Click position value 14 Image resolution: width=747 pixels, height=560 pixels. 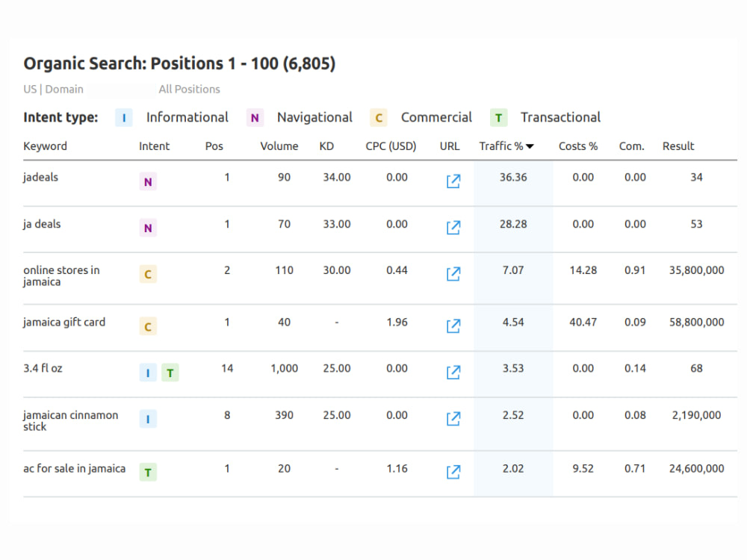coord(227,368)
